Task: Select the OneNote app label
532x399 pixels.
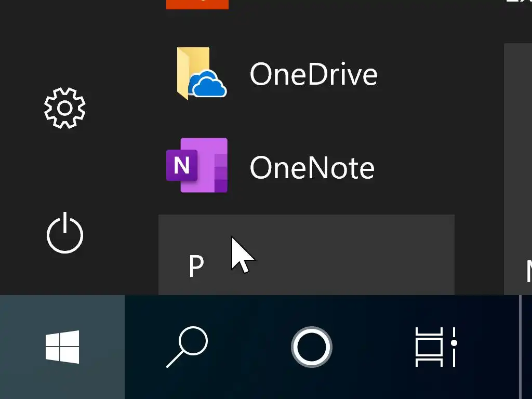Action: point(312,167)
